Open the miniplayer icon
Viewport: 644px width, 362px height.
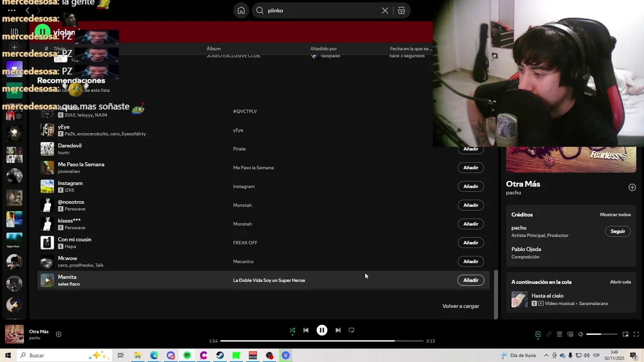(x=625, y=334)
